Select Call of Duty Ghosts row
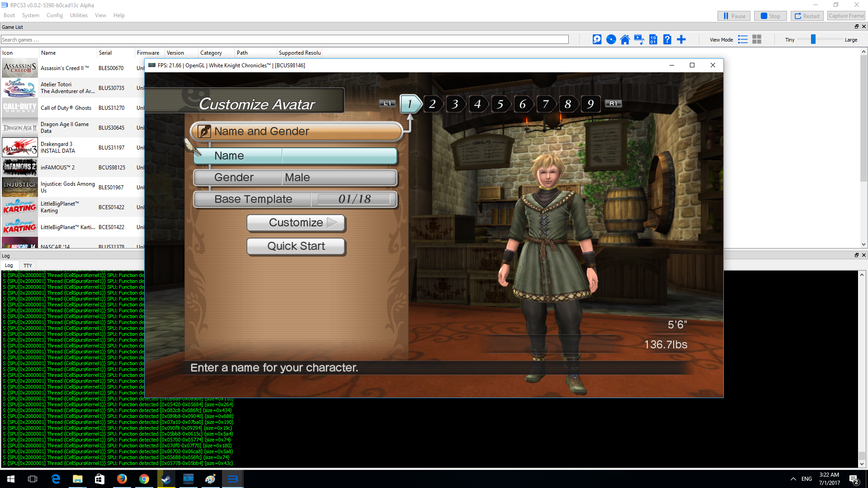The width and height of the screenshot is (868, 488). 72,108
